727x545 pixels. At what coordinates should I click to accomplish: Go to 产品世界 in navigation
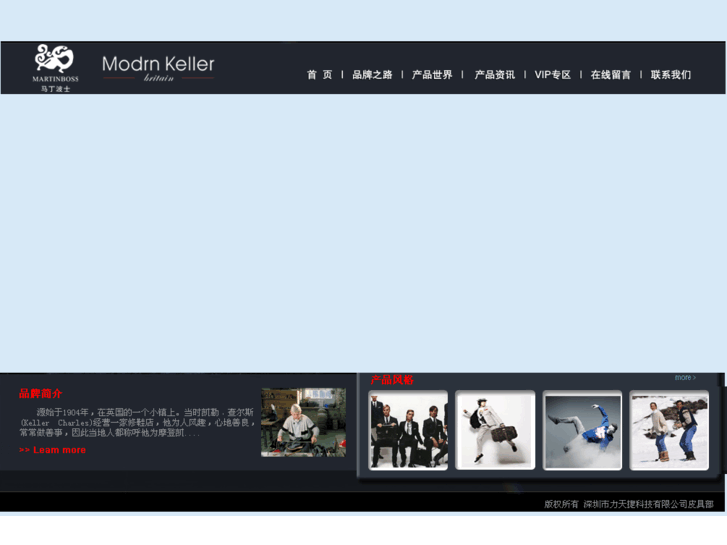coord(432,75)
